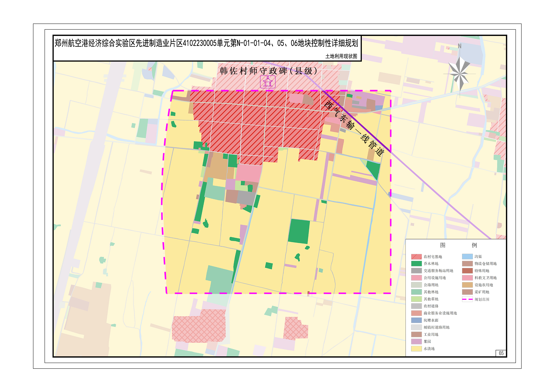Click the 果园 purple legend swatch
The height and width of the screenshot is (392, 555).
pos(416,342)
